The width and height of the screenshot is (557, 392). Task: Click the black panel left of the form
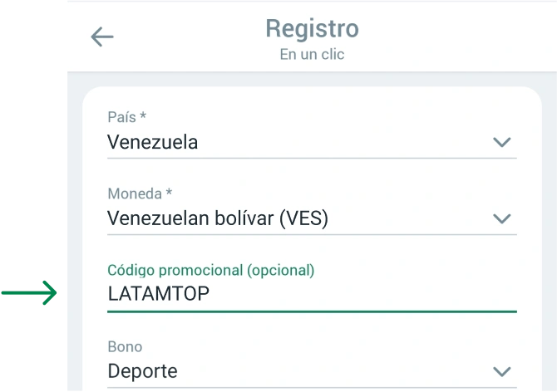33,166
